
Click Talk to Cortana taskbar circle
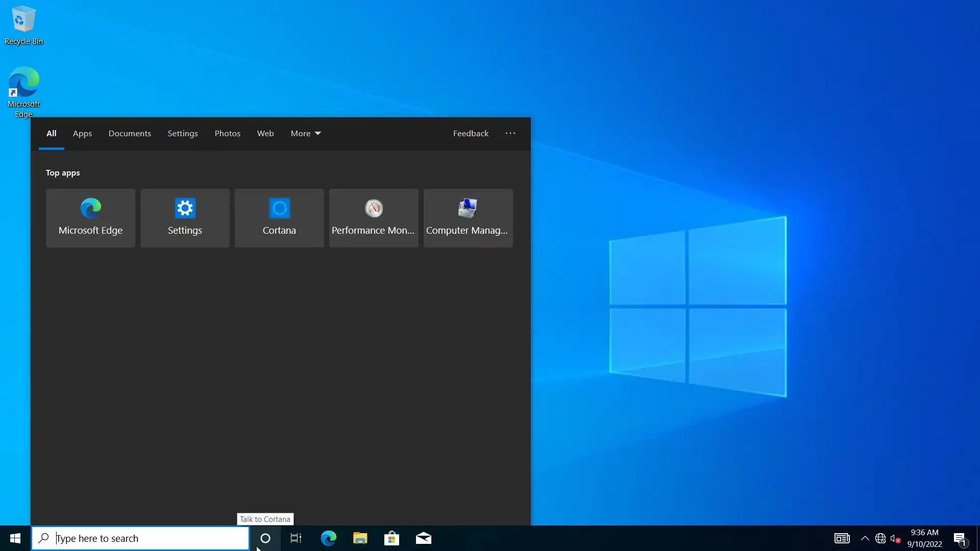point(265,538)
